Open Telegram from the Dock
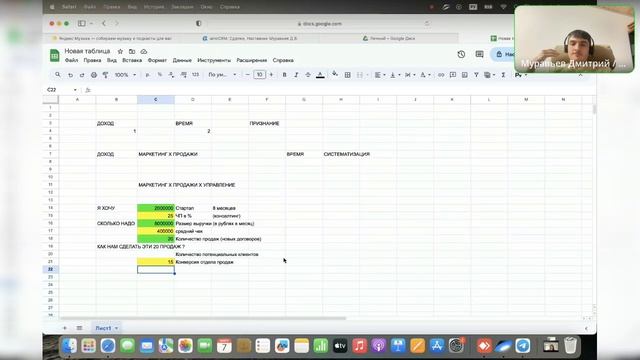Image resolution: width=640 pixels, height=360 pixels. coord(522,346)
